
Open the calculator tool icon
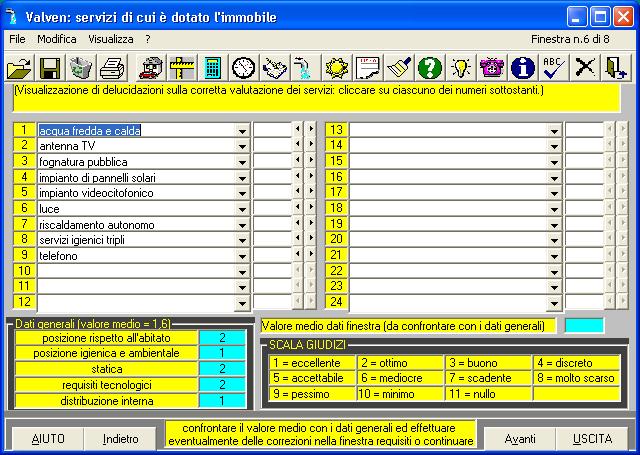tap(212, 68)
